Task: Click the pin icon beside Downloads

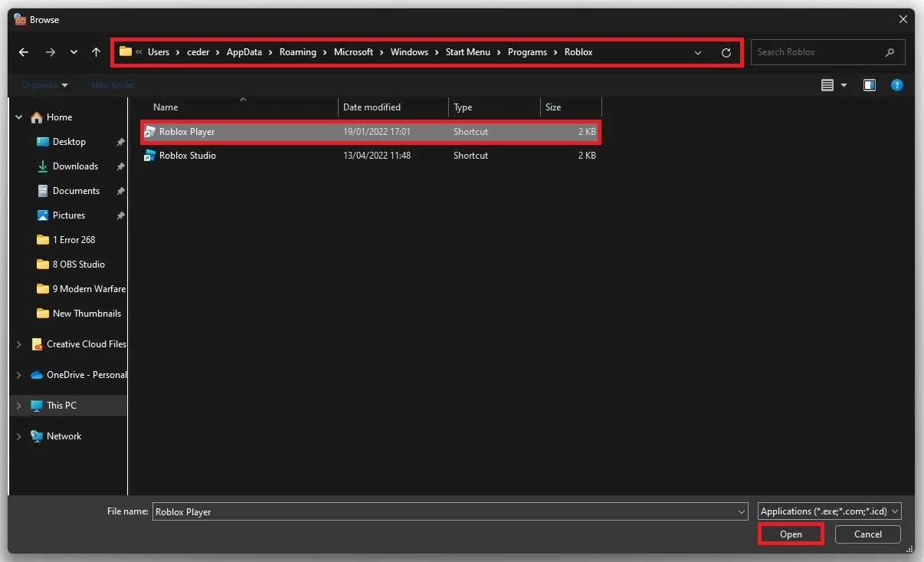Action: coord(120,166)
